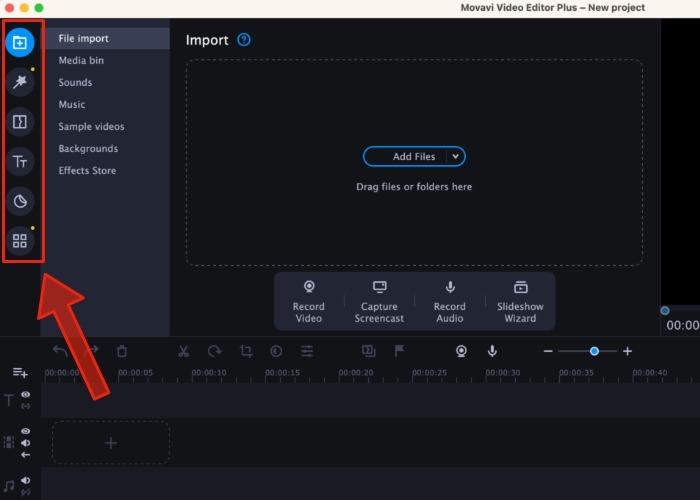700x500 pixels.
Task: Toggle audio track link icon
Action: (x=25, y=492)
